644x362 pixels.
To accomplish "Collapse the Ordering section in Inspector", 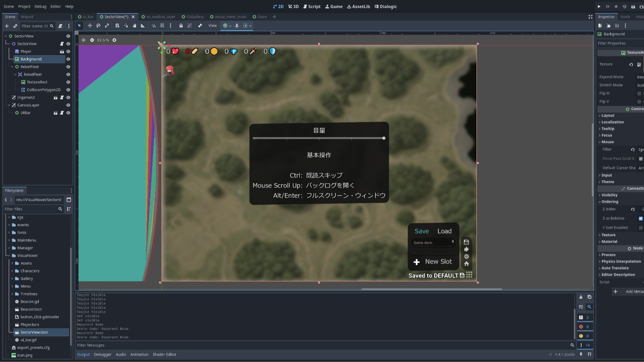I will (x=610, y=202).
